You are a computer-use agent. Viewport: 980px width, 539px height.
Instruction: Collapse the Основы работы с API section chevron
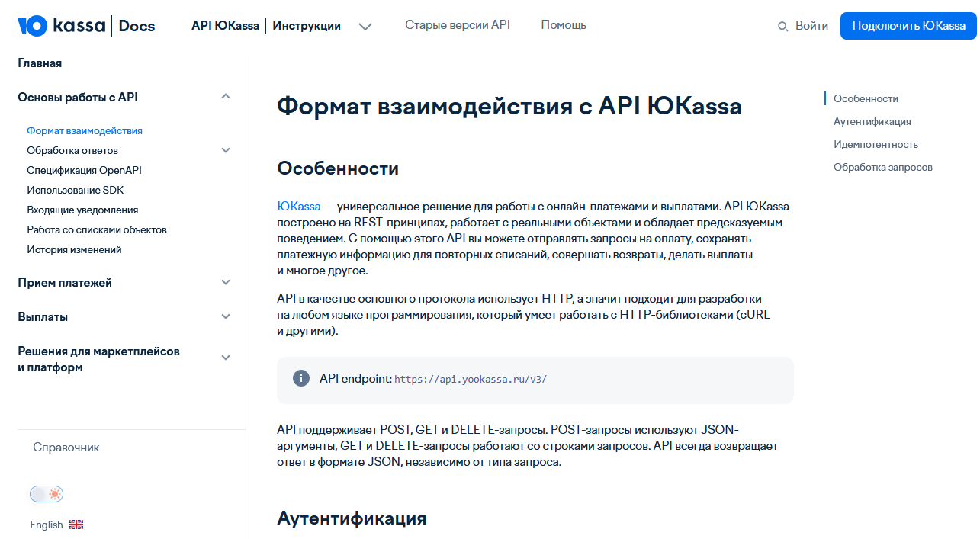tap(226, 97)
